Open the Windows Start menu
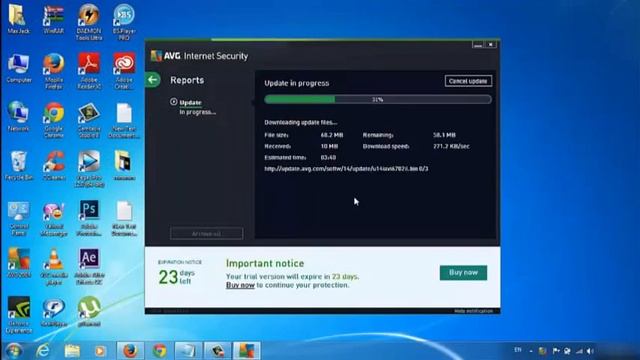 pos(13,351)
